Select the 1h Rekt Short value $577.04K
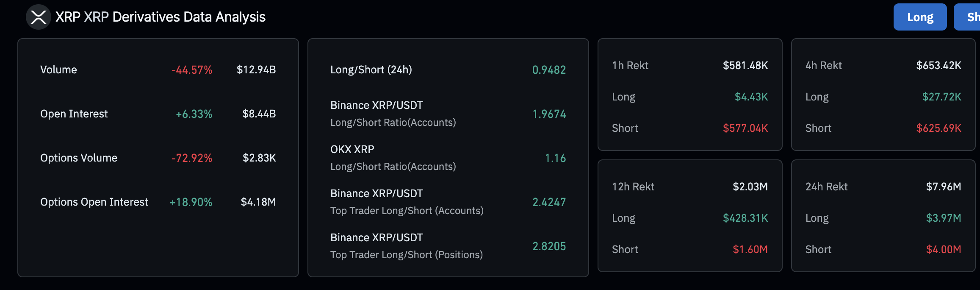This screenshot has width=980, height=290. [x=745, y=128]
